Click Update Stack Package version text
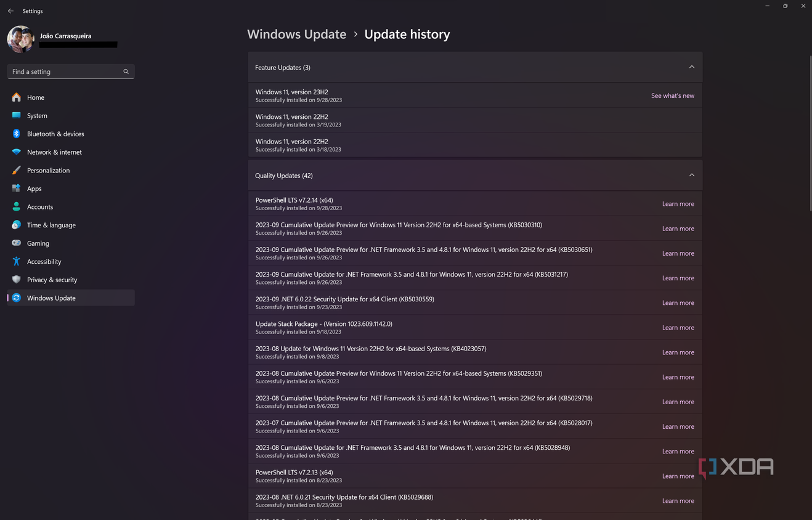Viewport: 812px width, 520px height. click(x=324, y=323)
